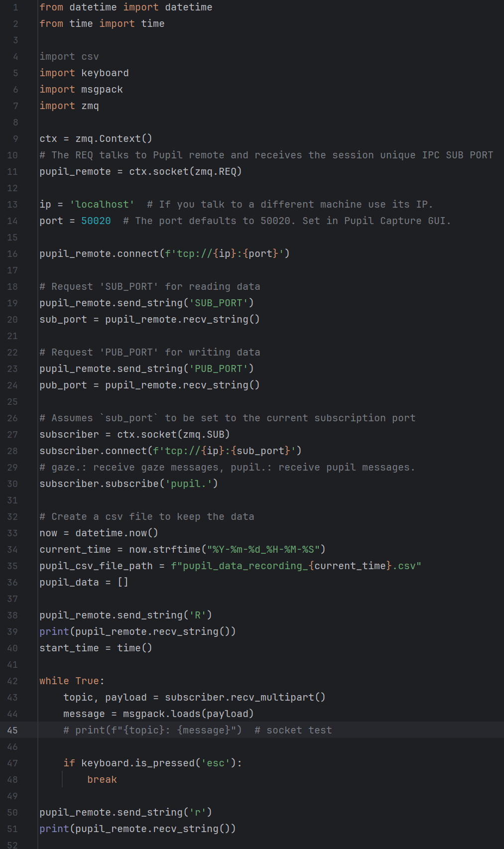Click the break keyword on line 48

102,779
